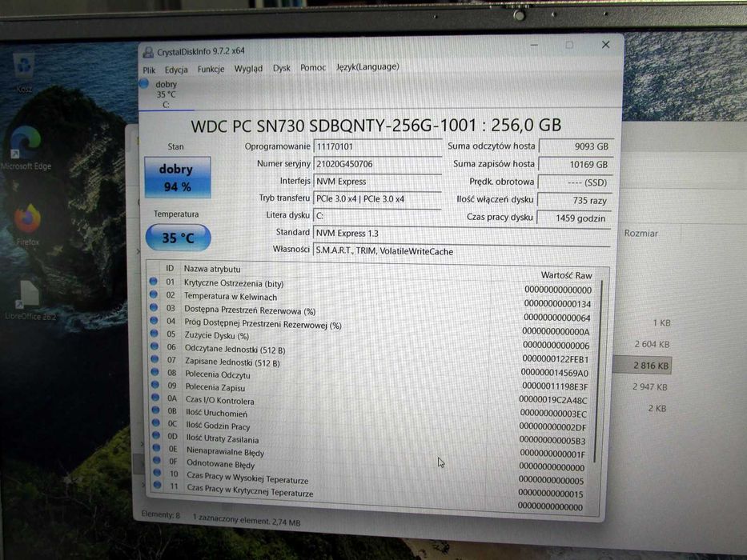The image size is (747, 560).
Task: Click the ID column header
Action: click(x=170, y=268)
